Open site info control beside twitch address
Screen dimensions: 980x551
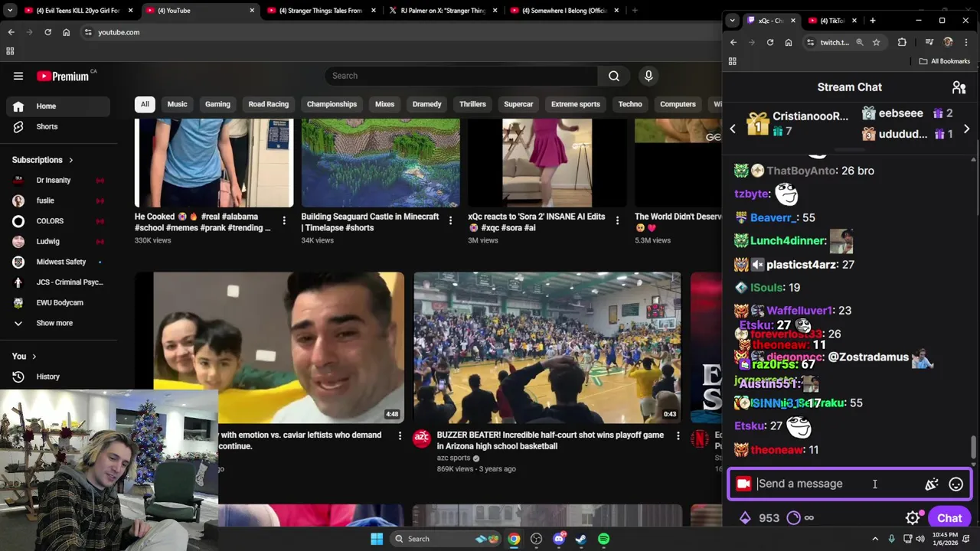pos(810,42)
